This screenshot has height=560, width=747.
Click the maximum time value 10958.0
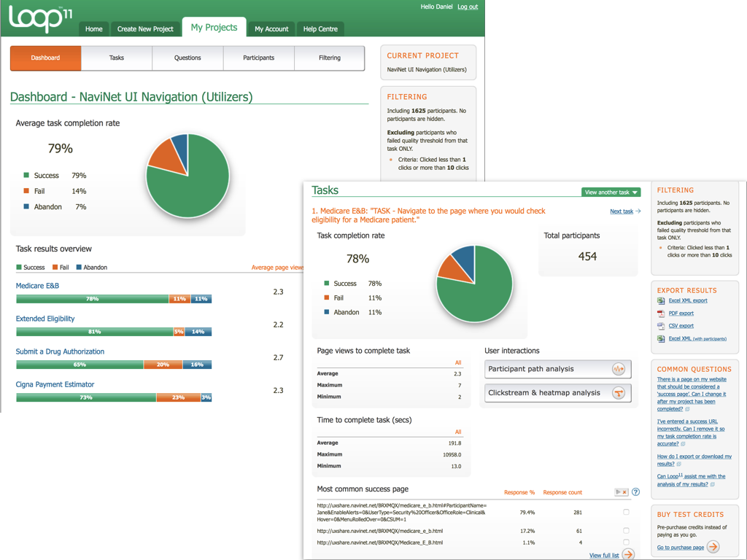[x=452, y=455]
